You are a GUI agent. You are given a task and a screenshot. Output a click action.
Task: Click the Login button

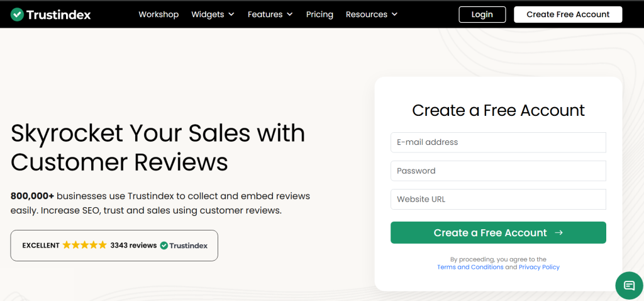pyautogui.click(x=482, y=14)
